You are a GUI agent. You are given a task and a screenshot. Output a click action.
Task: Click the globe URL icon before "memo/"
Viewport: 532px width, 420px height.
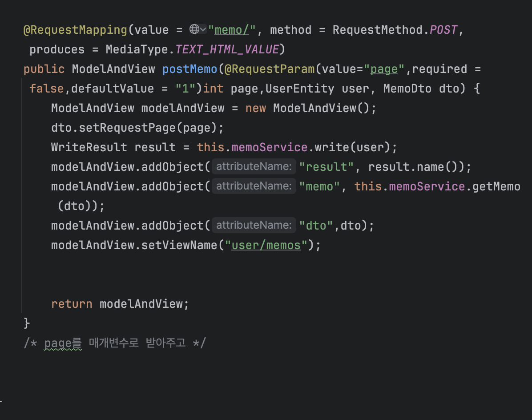click(x=194, y=29)
